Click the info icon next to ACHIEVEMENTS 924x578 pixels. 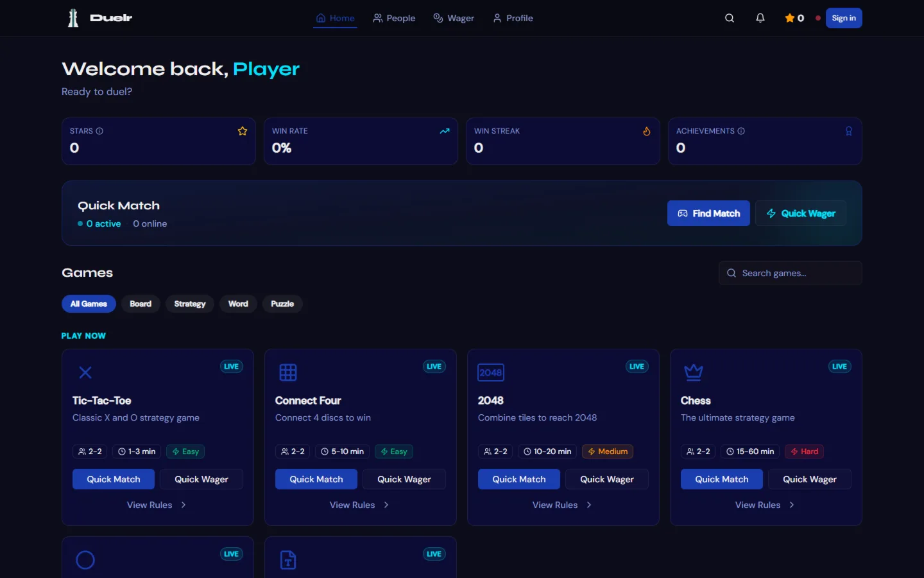(x=741, y=131)
